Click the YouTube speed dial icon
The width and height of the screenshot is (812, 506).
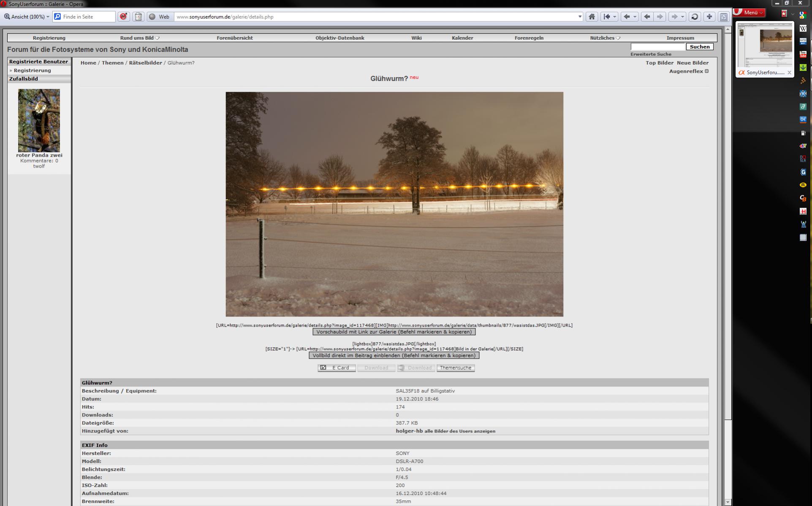pyautogui.click(x=803, y=54)
